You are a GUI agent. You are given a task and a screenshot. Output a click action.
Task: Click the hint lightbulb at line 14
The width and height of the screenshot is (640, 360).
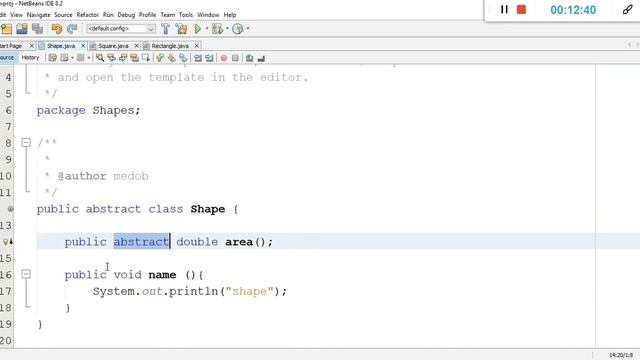pyautogui.click(x=7, y=242)
